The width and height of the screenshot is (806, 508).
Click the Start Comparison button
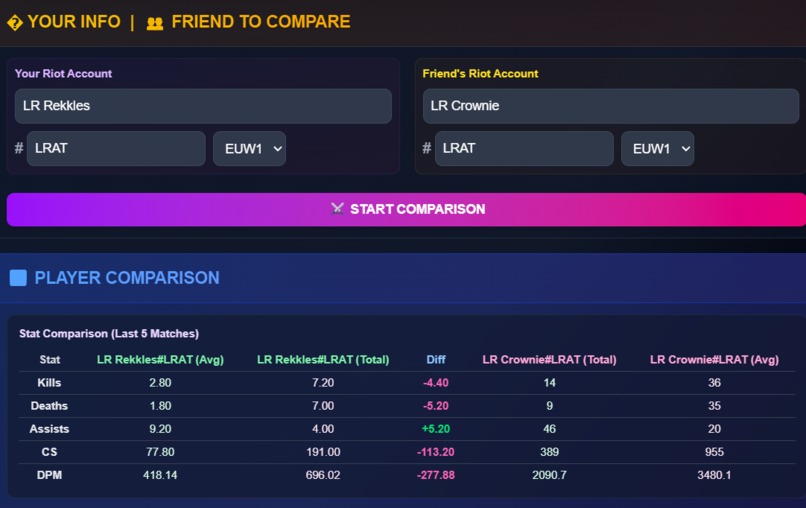[406, 209]
